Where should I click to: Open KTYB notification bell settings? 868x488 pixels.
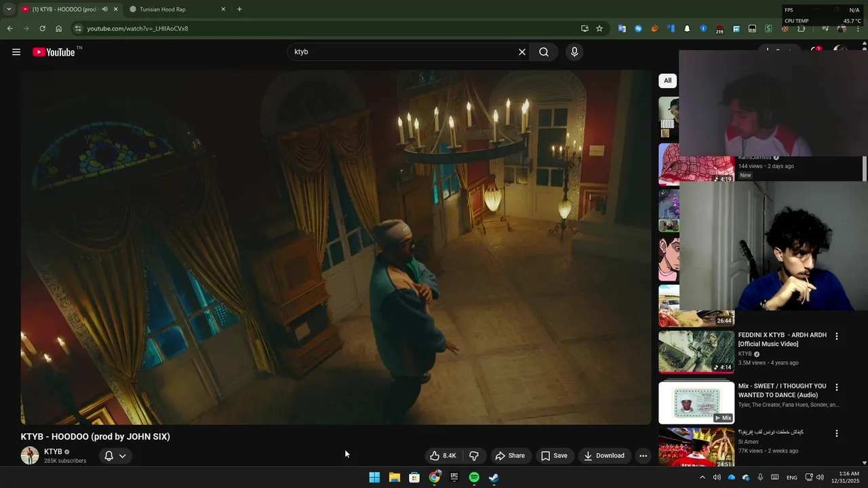[x=115, y=455]
